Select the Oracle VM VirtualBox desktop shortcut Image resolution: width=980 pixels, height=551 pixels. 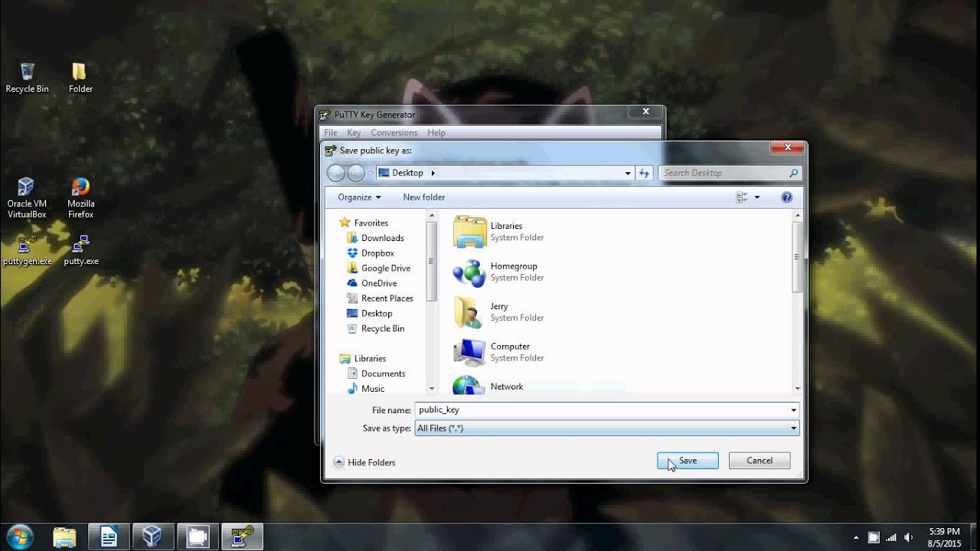pyautogui.click(x=27, y=198)
